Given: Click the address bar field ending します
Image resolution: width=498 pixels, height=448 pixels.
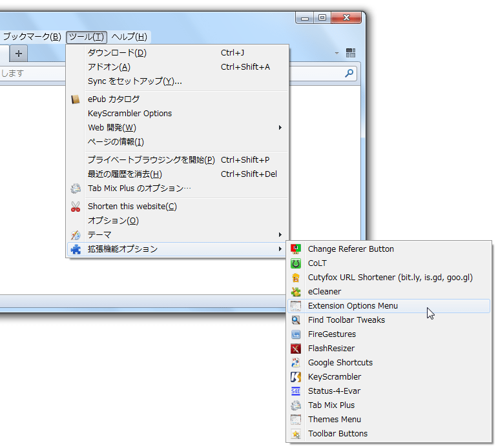Looking at the screenshot, I should [x=32, y=74].
